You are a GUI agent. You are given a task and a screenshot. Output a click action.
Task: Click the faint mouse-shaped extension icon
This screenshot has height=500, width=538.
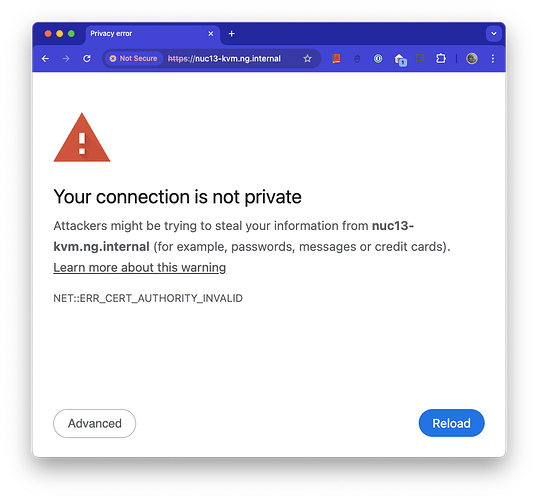(x=357, y=59)
